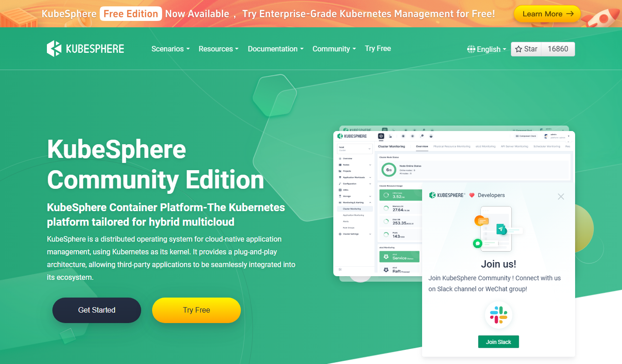Click etcd Service status icon

click(x=386, y=257)
